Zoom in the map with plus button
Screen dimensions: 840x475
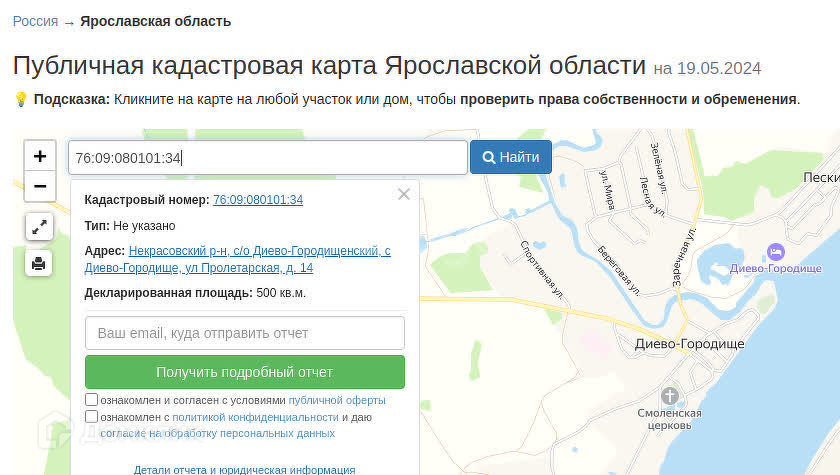[x=40, y=156]
